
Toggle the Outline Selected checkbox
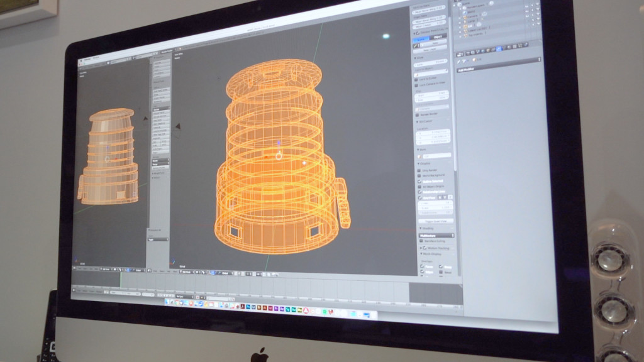(x=420, y=182)
